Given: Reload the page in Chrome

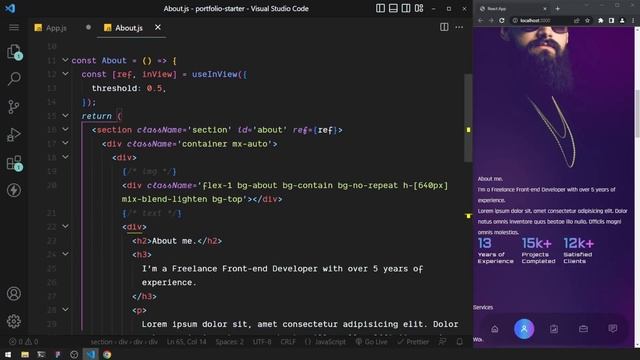Looking at the screenshot, I should coord(502,20).
